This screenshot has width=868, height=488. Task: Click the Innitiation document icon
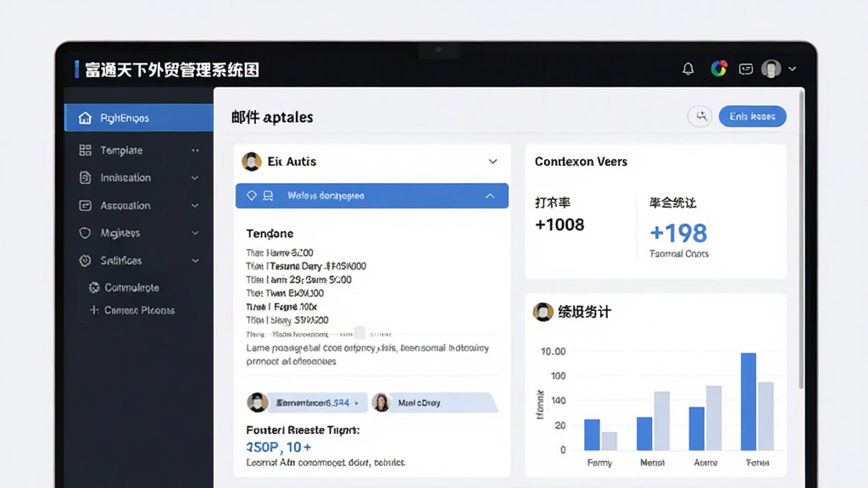[86, 178]
